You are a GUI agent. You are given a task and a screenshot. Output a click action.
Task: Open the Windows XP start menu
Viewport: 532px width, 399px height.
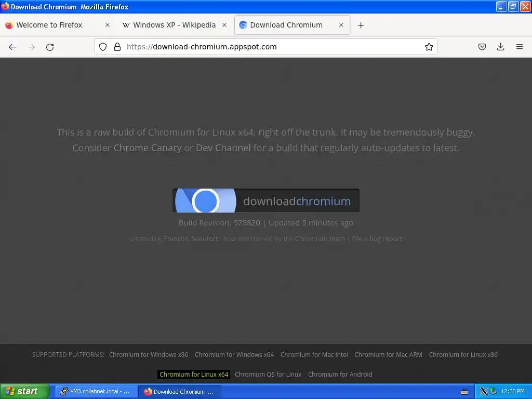(24, 391)
